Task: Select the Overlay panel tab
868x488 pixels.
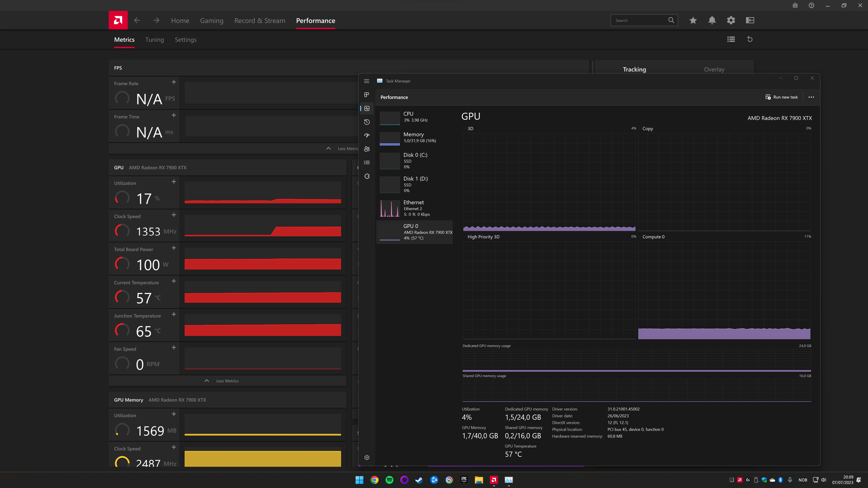Action: (x=714, y=69)
